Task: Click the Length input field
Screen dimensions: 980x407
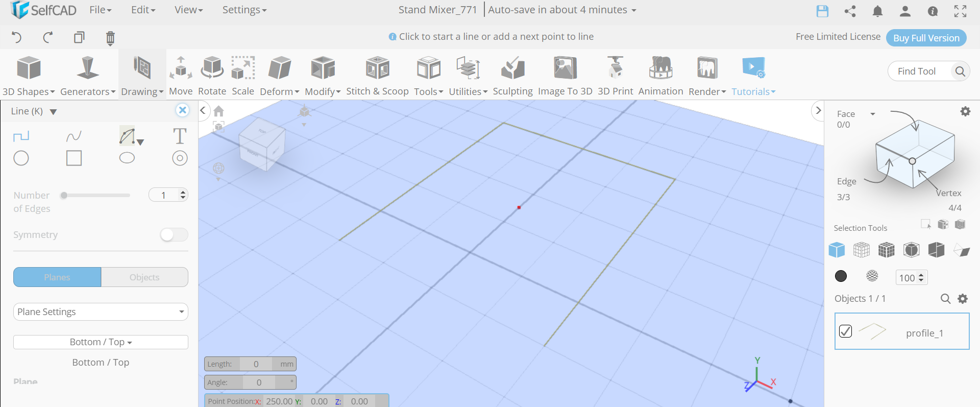Action: click(256, 364)
